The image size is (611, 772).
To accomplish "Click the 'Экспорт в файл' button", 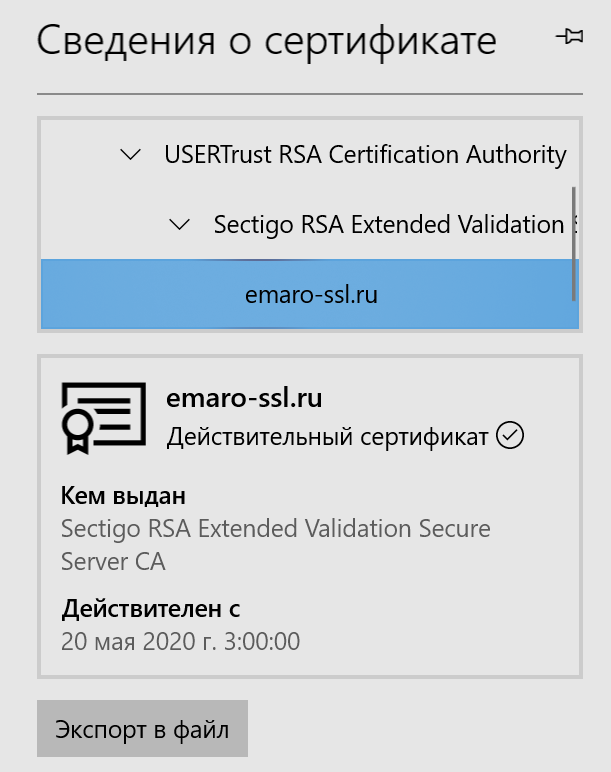I will click(x=142, y=729).
